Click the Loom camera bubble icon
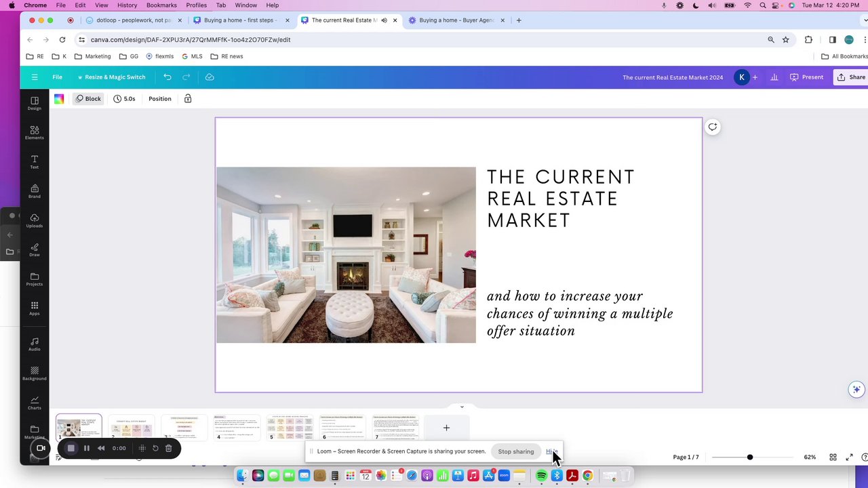 click(41, 448)
